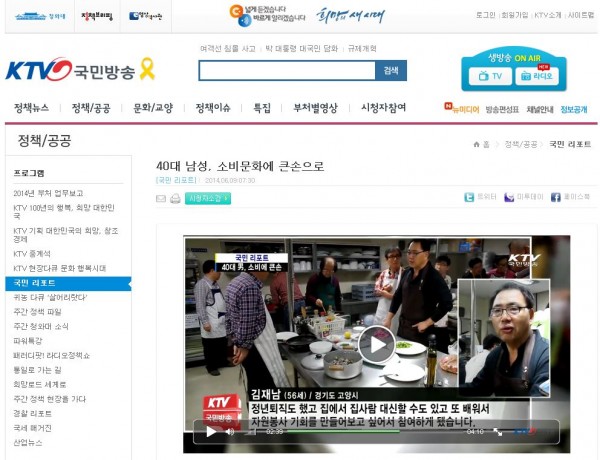Click the email article icon
Screen dimensions: 600x460
tap(161, 199)
